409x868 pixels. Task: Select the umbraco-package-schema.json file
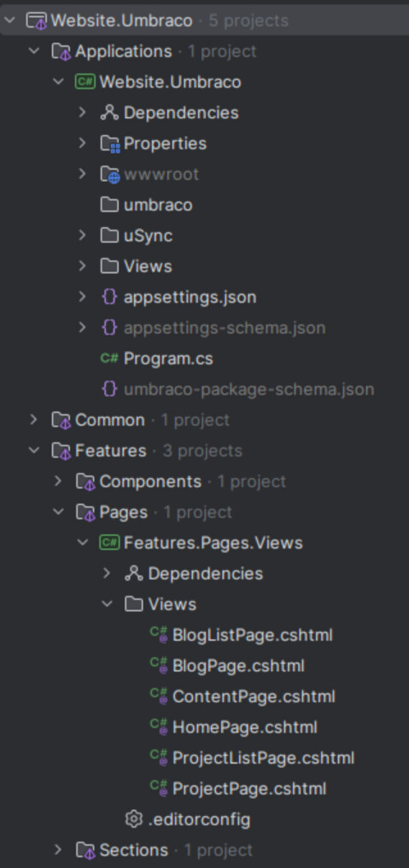[x=249, y=389]
